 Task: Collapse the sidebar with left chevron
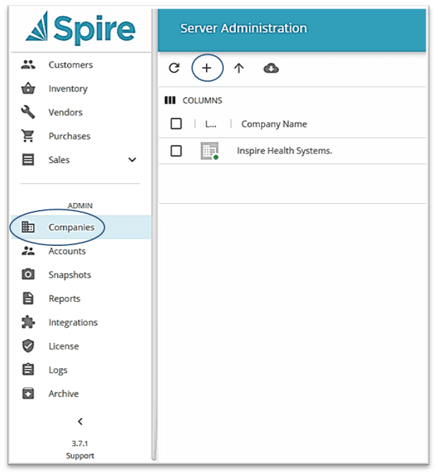pyautogui.click(x=80, y=421)
